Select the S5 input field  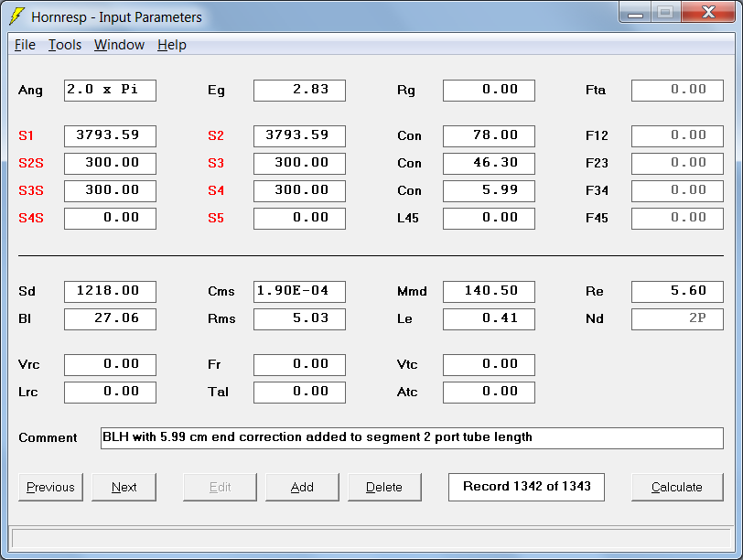pos(299,219)
